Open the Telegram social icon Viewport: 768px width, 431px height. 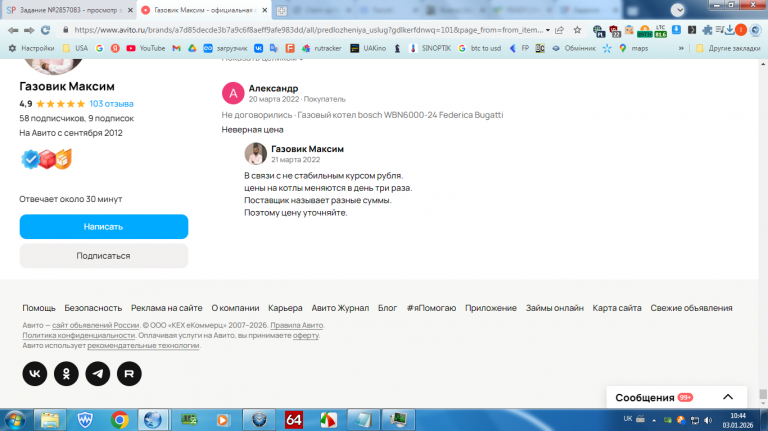click(98, 374)
